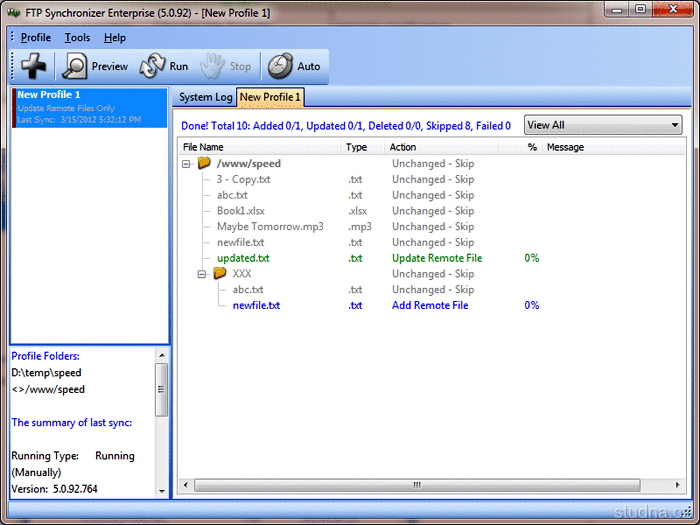The height and width of the screenshot is (525, 700).
Task: Select the updated.txt file row
Action: pyautogui.click(x=243, y=258)
